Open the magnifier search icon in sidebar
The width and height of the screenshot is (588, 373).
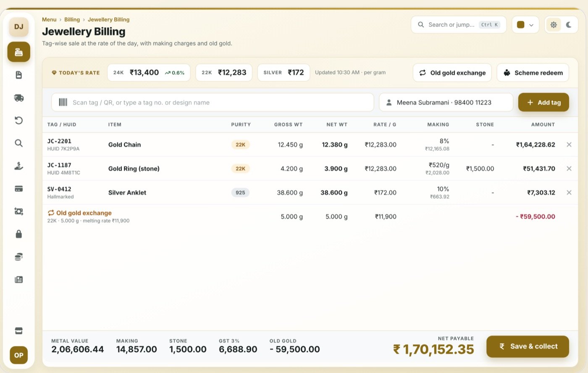18,143
